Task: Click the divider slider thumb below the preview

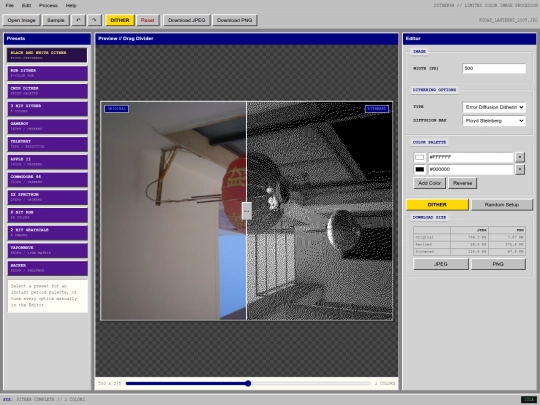Action: click(248, 383)
